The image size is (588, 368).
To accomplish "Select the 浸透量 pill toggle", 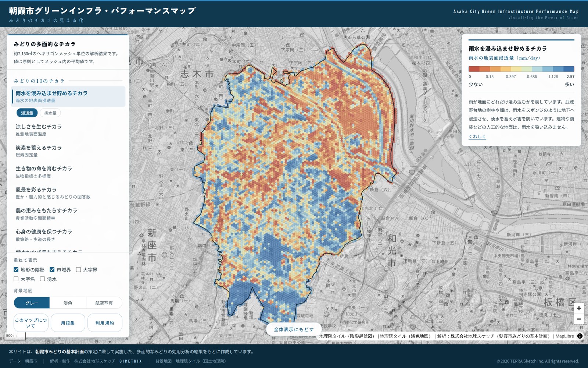I will (x=27, y=113).
